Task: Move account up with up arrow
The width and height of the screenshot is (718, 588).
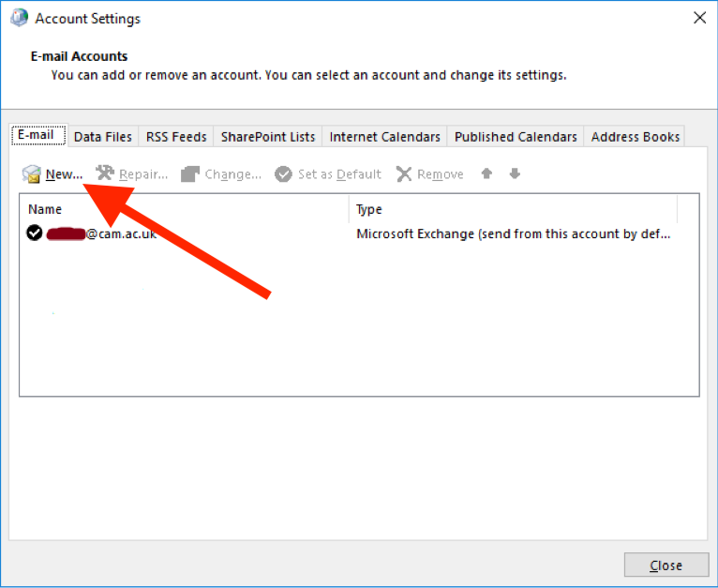Action: coord(486,173)
